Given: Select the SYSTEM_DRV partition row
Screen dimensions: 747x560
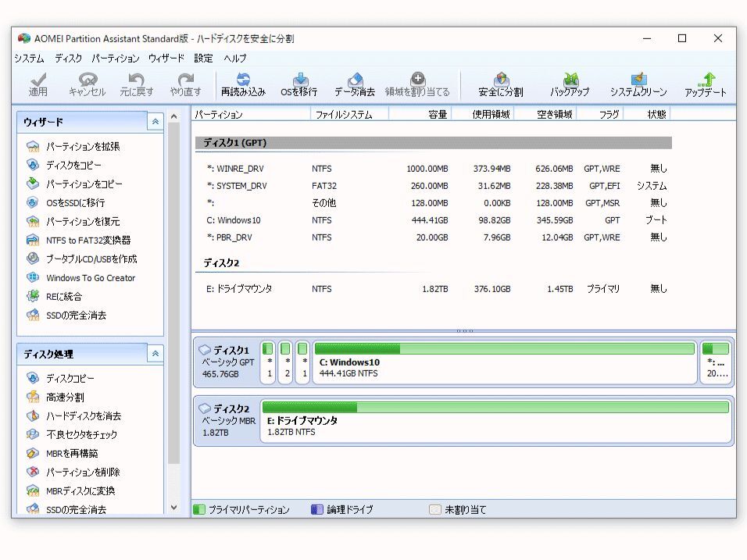Looking at the screenshot, I should [434, 186].
